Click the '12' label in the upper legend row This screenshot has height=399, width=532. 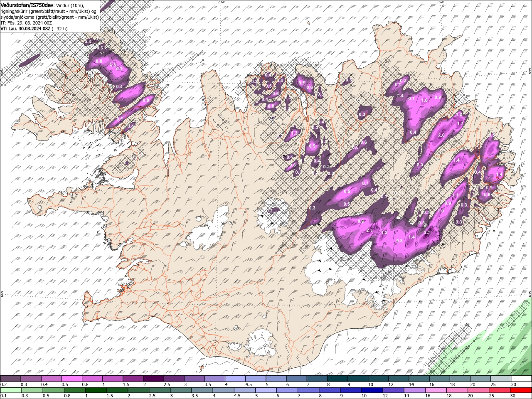391,384
